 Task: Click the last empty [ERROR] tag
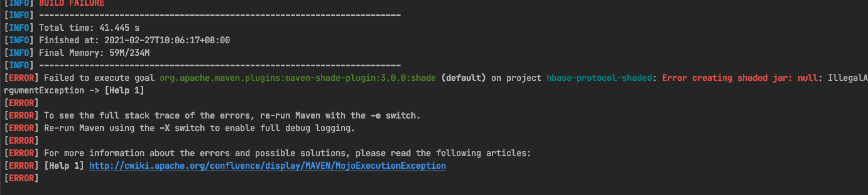(21, 178)
